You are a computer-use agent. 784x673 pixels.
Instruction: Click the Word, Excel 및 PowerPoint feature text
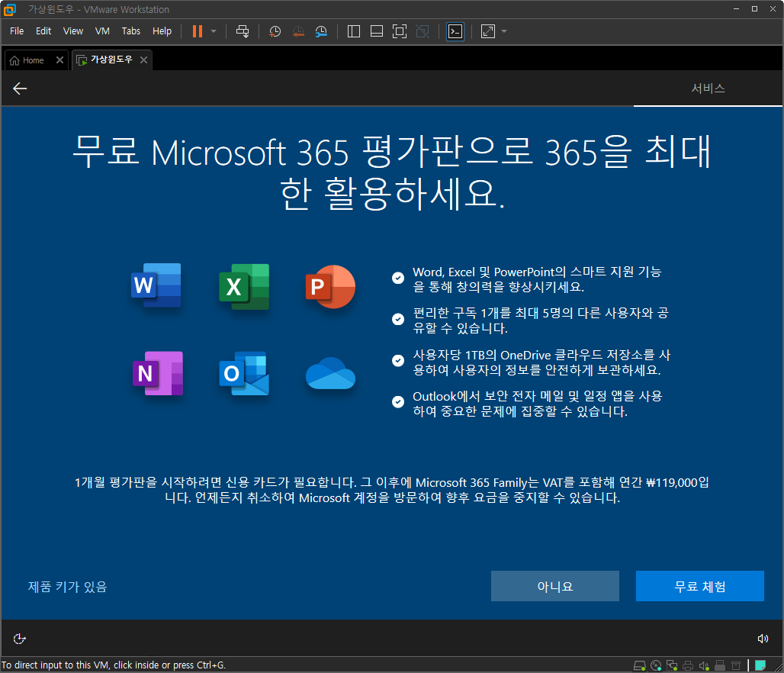coord(536,279)
